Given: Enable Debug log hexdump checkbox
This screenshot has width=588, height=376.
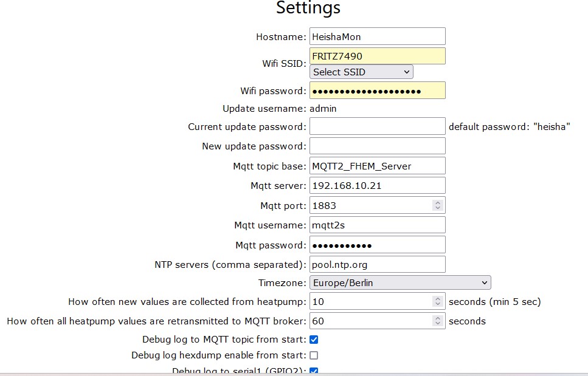Looking at the screenshot, I should (x=314, y=355).
